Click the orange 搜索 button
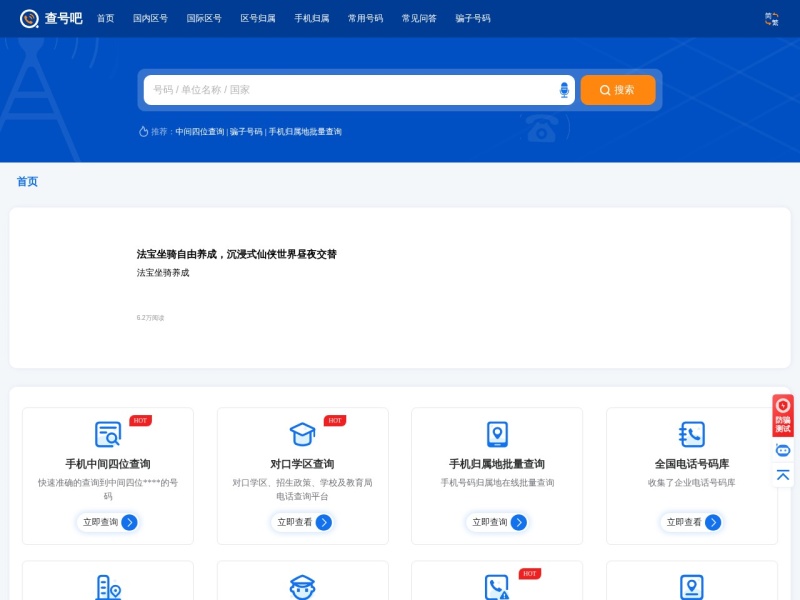The width and height of the screenshot is (800, 600). pyautogui.click(x=618, y=90)
